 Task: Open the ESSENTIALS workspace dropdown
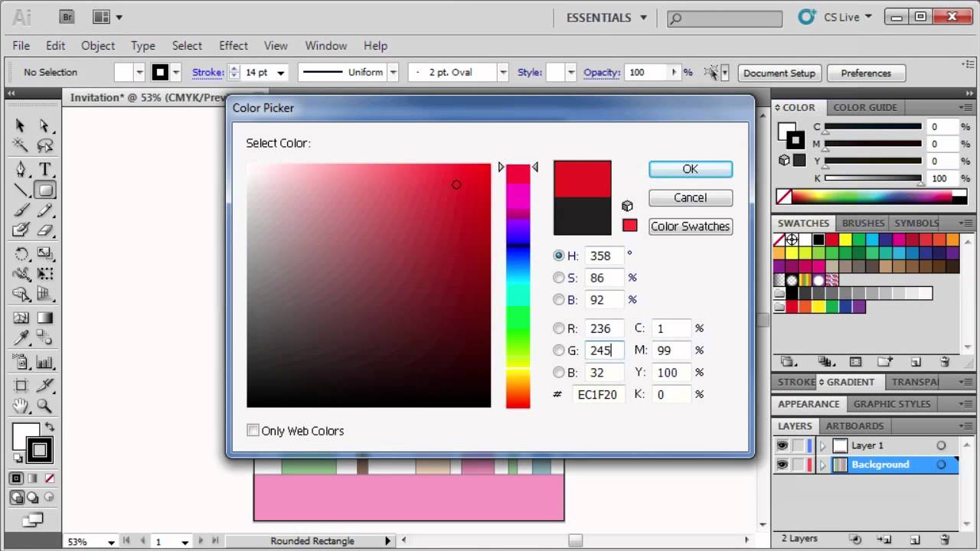[x=606, y=17]
